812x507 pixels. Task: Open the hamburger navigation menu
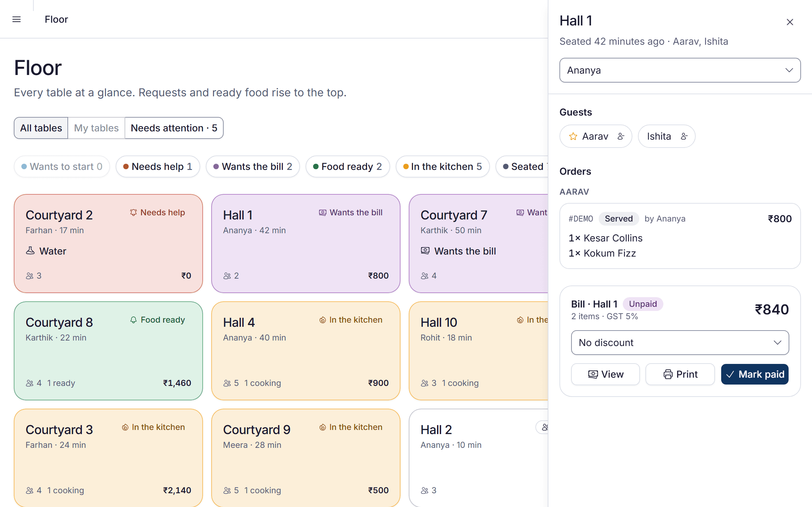17,19
